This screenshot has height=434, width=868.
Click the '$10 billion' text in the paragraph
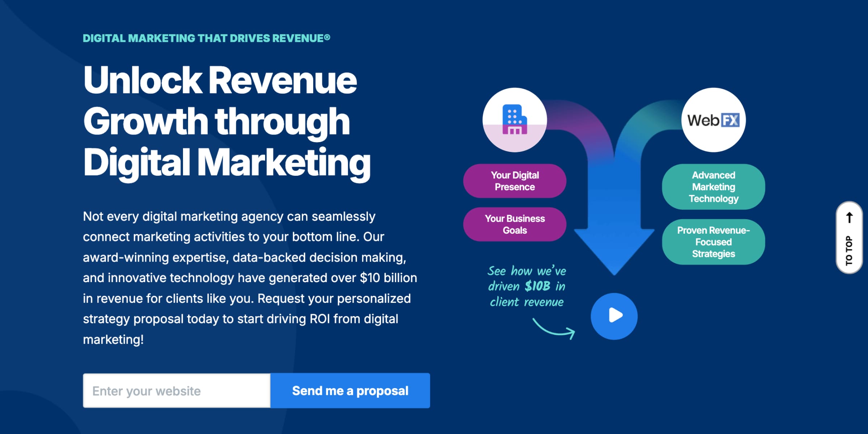pos(388,278)
